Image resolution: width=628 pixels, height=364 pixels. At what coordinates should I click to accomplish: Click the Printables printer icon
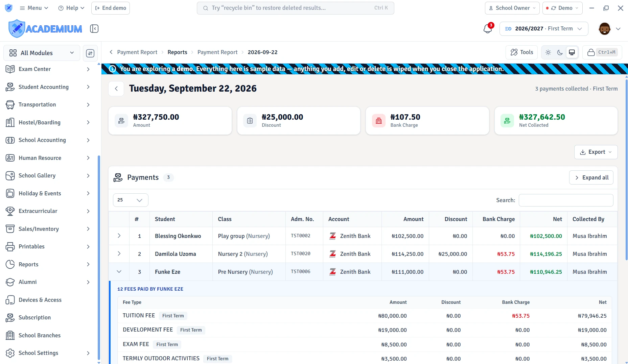coord(10,247)
